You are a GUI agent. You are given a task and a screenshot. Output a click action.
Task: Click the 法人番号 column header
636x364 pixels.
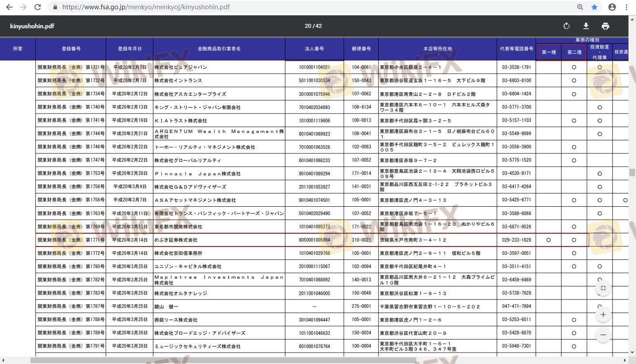[x=314, y=49]
